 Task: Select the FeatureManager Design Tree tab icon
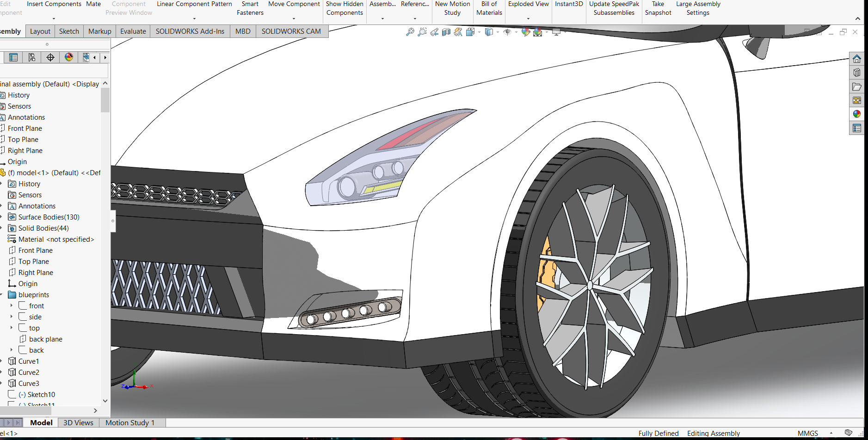[13, 57]
